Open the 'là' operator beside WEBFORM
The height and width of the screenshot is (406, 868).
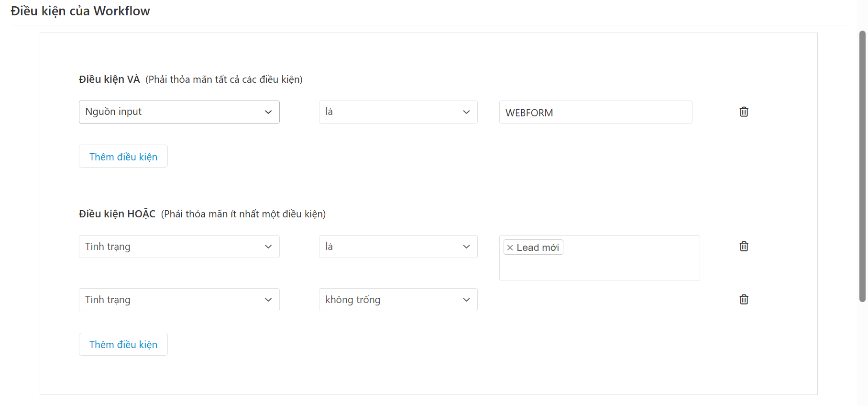point(398,112)
